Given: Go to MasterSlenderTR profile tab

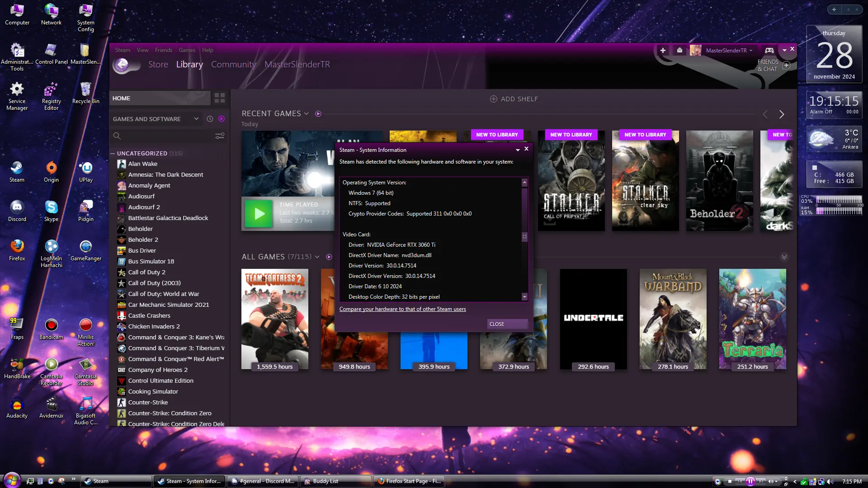Looking at the screenshot, I should point(297,64).
